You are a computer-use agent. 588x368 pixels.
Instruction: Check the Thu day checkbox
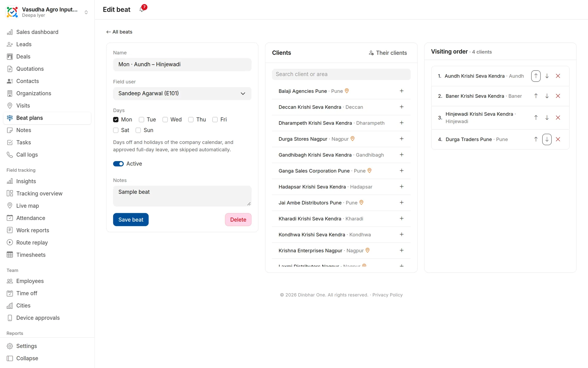pos(191,120)
